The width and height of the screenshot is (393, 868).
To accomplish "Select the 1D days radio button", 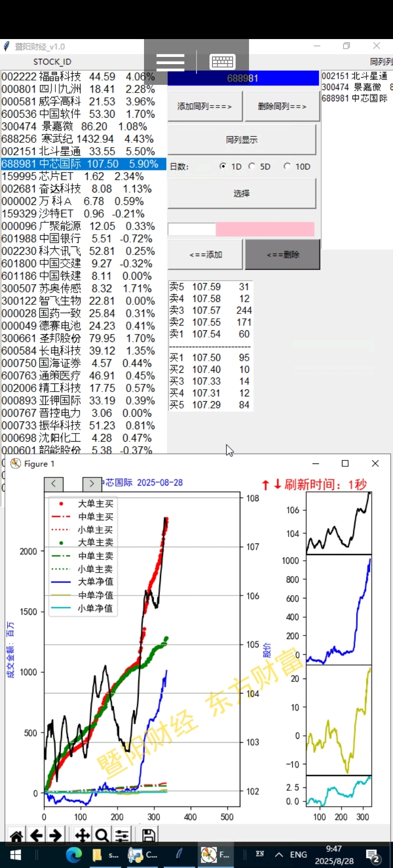I will coord(223,166).
